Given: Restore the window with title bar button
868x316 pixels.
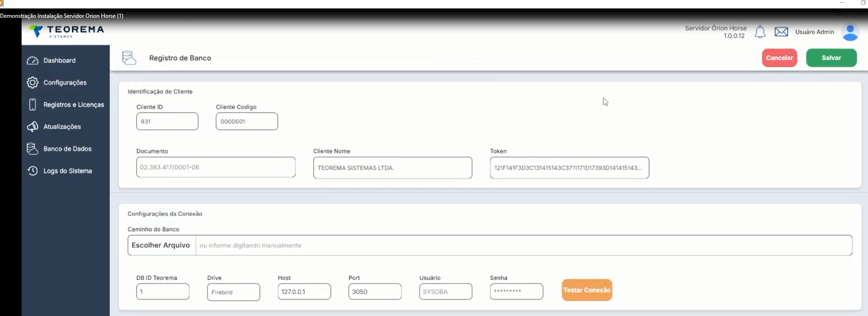Looking at the screenshot, I should coord(863,3).
